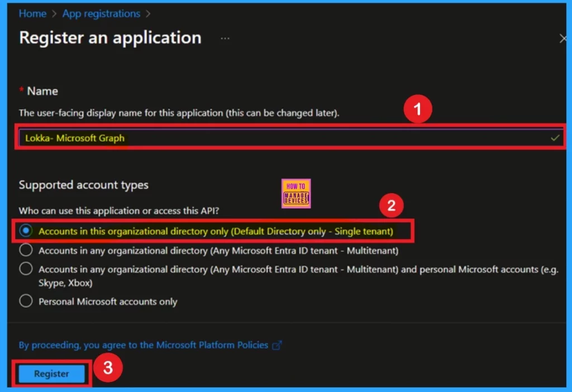Close the Register an application pane
Screen dimensions: 572x392
click(563, 39)
